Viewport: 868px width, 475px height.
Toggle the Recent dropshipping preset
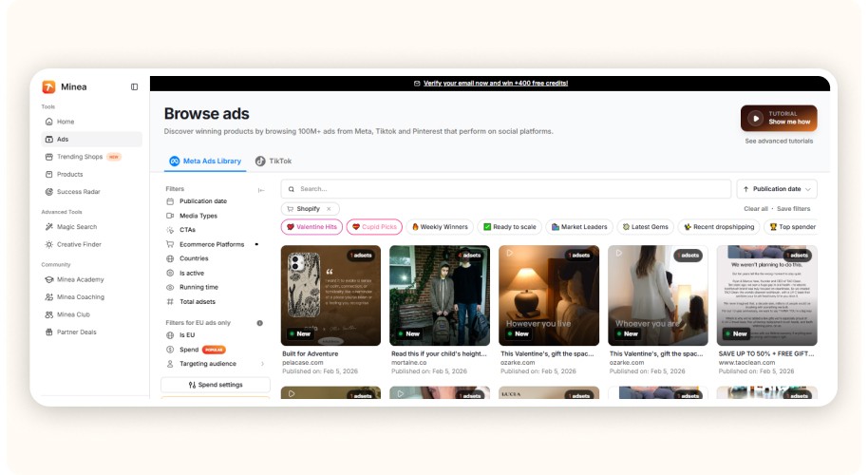[x=719, y=227]
